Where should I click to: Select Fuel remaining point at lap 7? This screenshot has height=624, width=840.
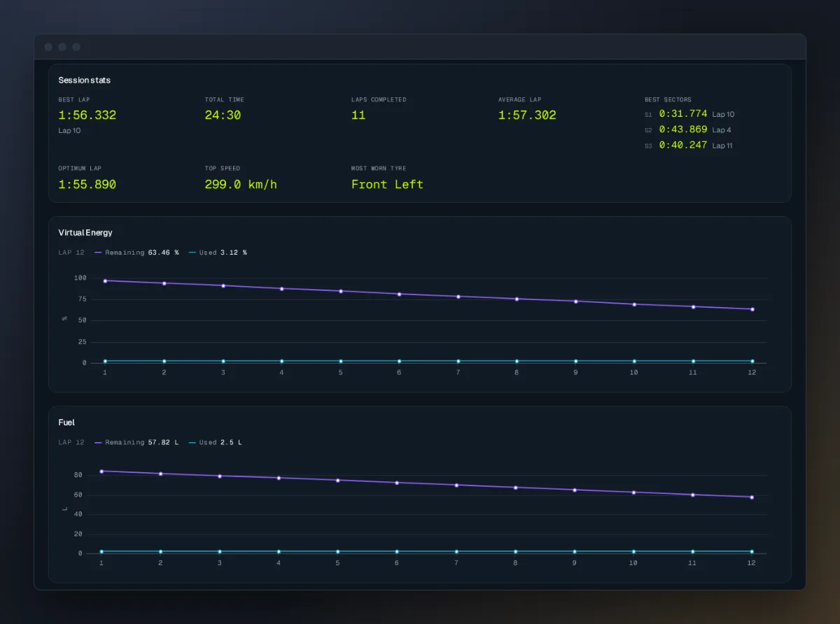tap(456, 485)
